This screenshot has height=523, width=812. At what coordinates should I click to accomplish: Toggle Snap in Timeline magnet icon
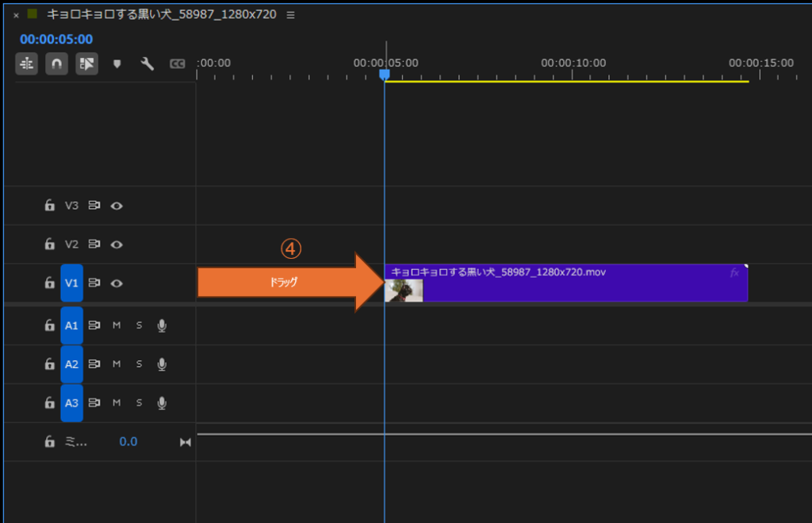pos(56,64)
